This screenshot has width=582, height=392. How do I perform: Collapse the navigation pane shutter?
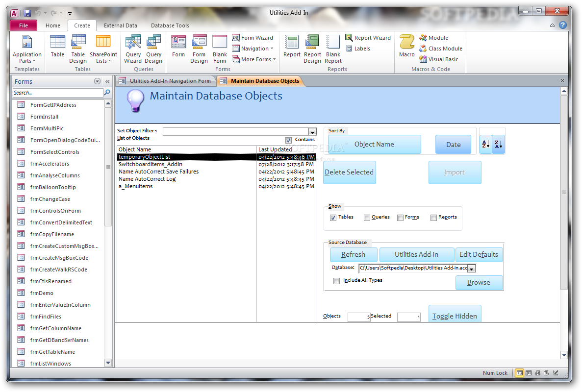[108, 81]
